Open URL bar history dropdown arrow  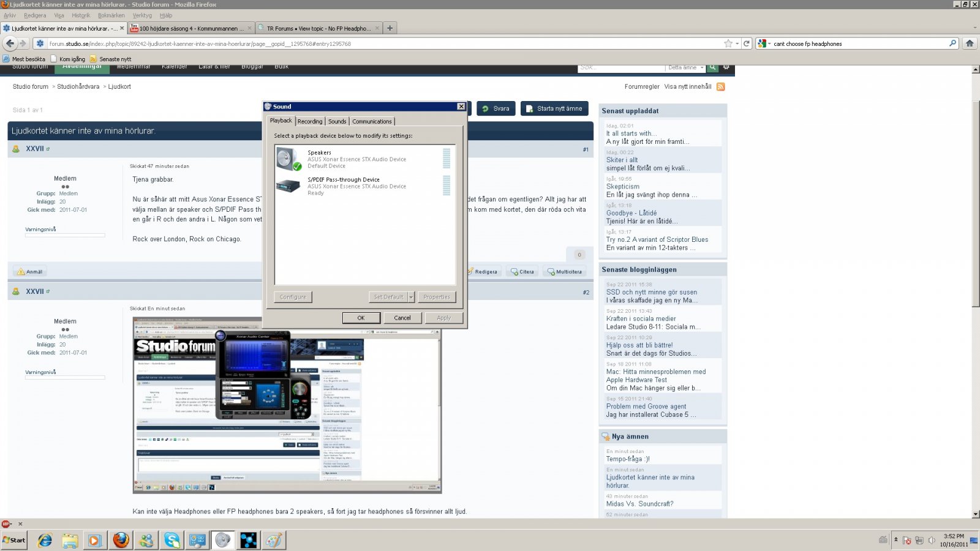(737, 43)
